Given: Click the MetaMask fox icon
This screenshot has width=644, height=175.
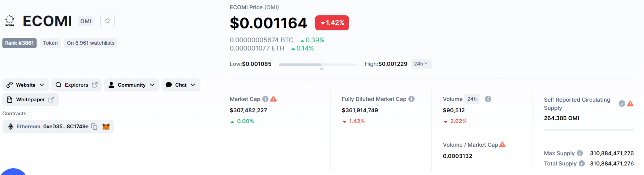Looking at the screenshot, I should coord(106,127).
